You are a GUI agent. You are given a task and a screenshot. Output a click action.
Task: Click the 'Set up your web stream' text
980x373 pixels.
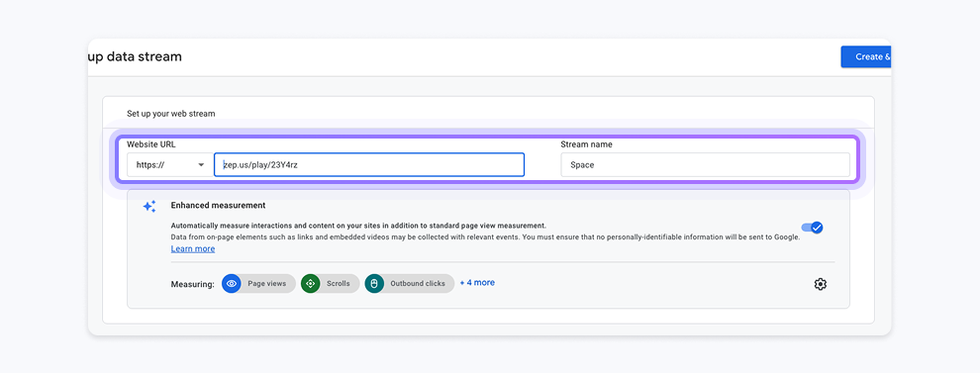click(x=170, y=114)
